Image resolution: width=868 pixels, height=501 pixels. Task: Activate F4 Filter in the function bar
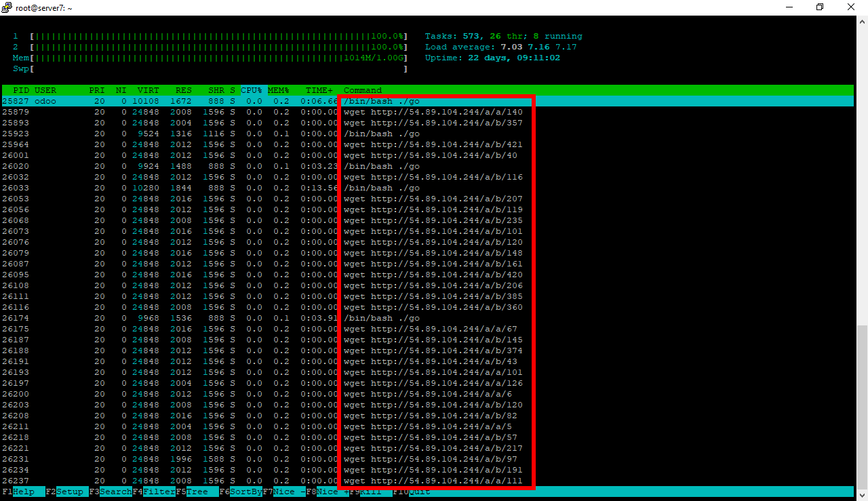(x=153, y=492)
